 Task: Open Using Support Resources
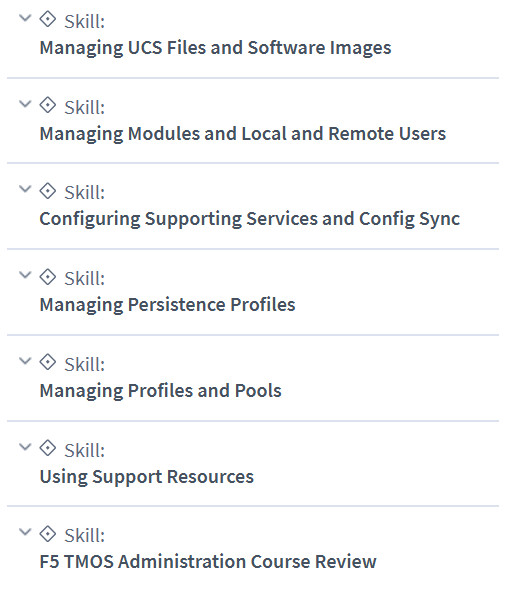146,477
